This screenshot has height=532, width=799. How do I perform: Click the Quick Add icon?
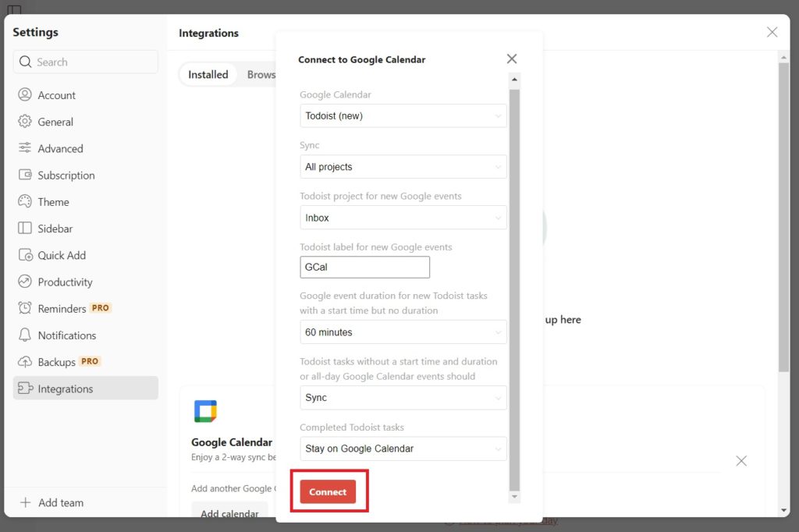click(x=26, y=255)
